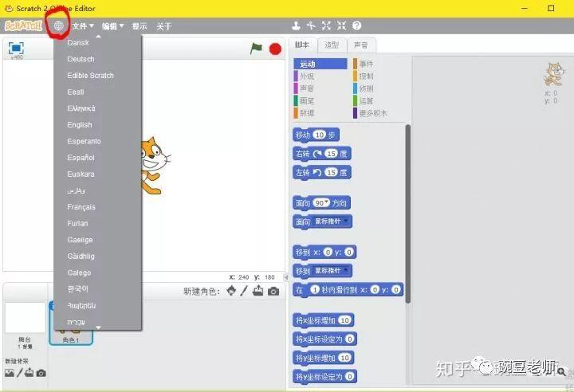
Task: Switch to the 声音 tab
Action: point(361,45)
